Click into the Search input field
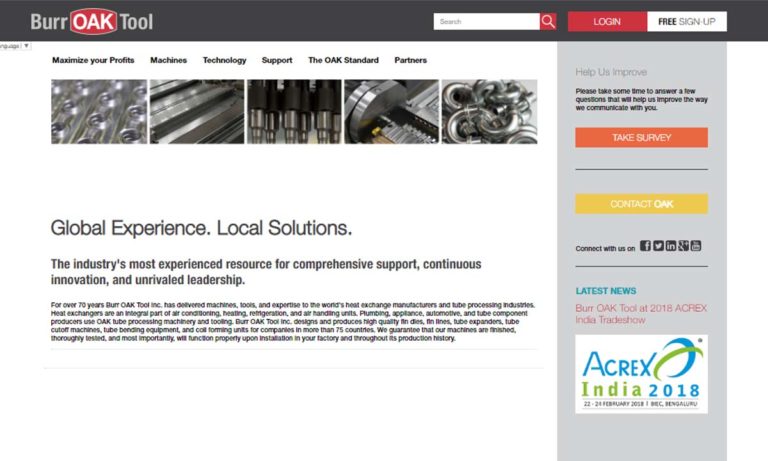The width and height of the screenshot is (768, 461). coord(486,22)
